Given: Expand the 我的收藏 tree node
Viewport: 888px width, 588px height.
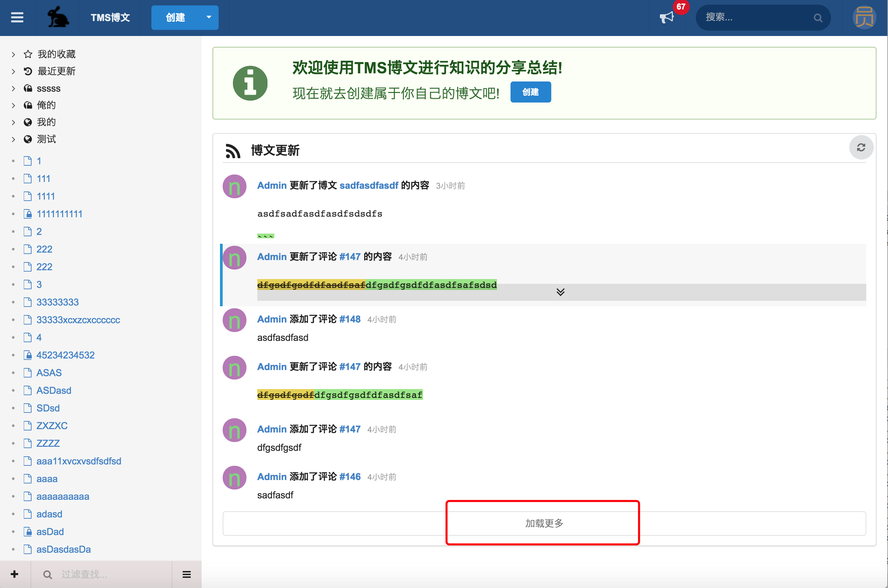Looking at the screenshot, I should [x=14, y=54].
